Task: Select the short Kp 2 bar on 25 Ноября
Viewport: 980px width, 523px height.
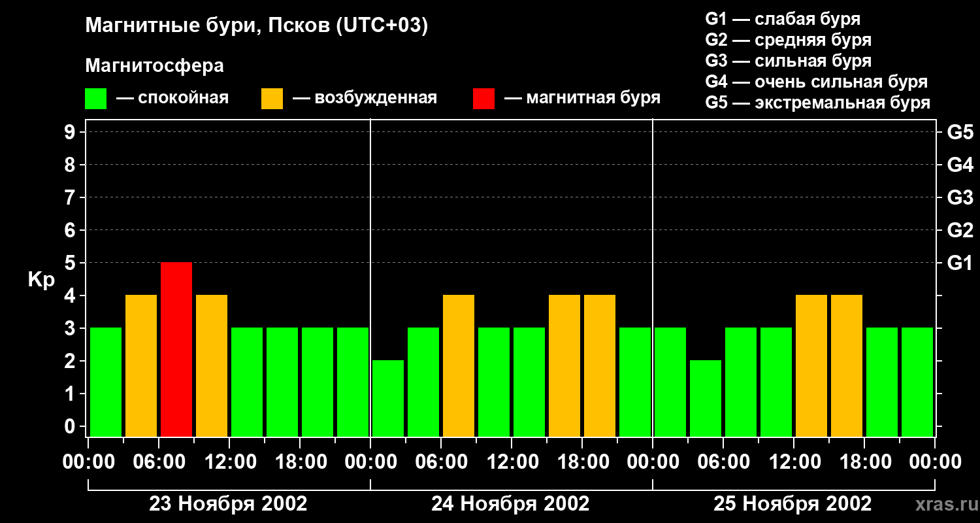Action: (706, 398)
